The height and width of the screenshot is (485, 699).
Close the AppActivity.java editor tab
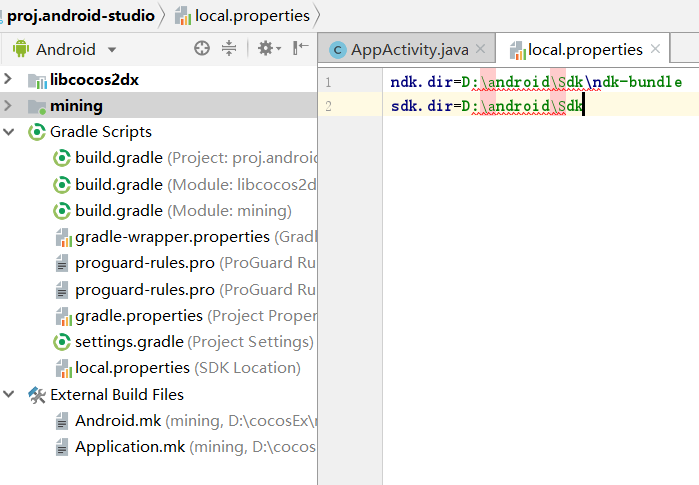pos(482,49)
